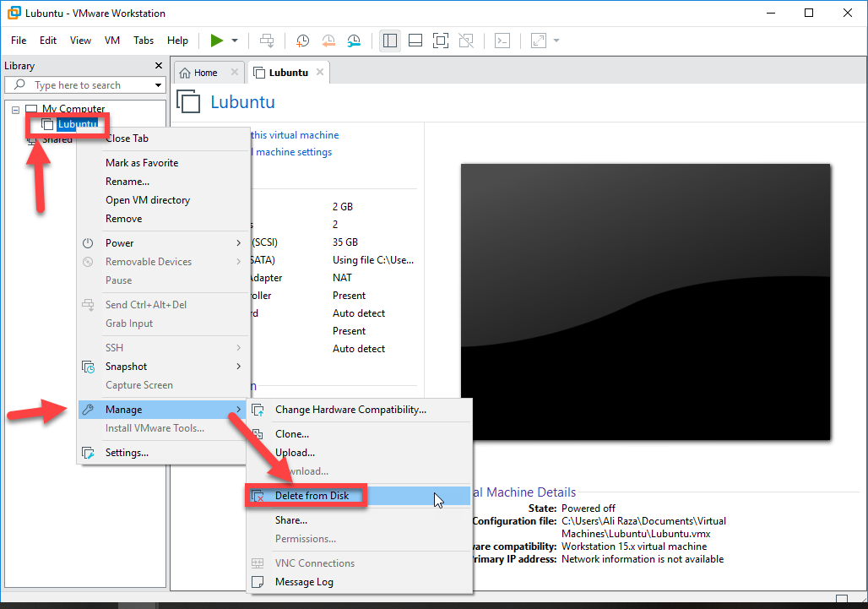Open the power options dropdown arrow
The height and width of the screenshot is (609, 868).
pos(235,41)
